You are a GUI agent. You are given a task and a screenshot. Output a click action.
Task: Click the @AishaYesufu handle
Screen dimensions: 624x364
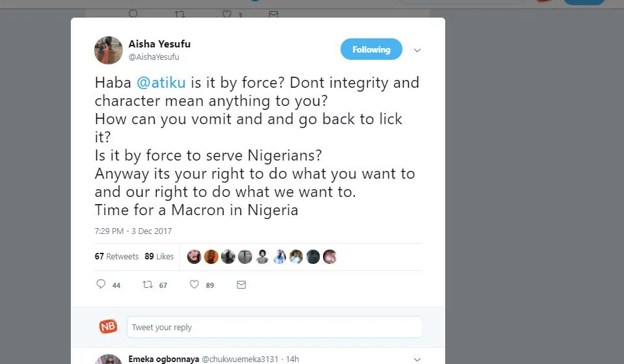[154, 57]
